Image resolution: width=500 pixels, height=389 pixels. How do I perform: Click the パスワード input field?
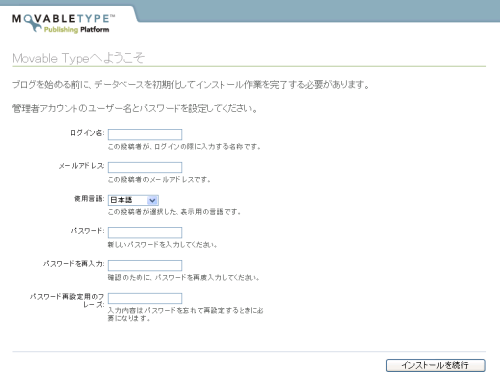point(145,232)
